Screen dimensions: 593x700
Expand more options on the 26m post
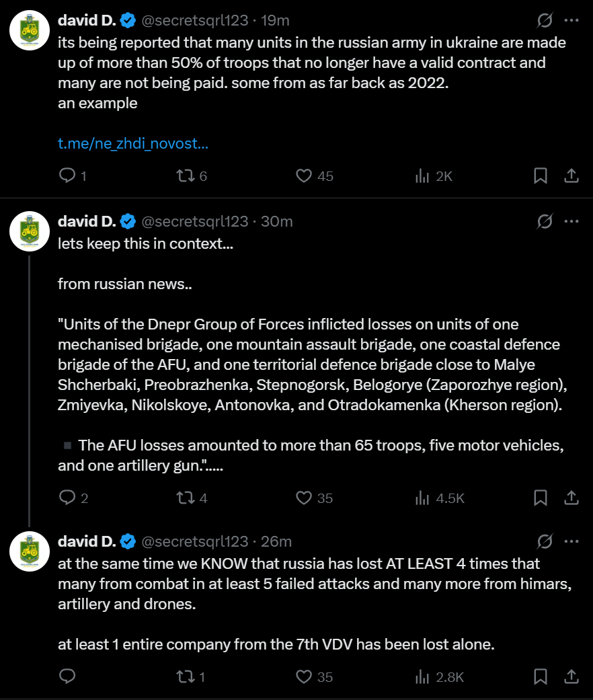(x=571, y=541)
